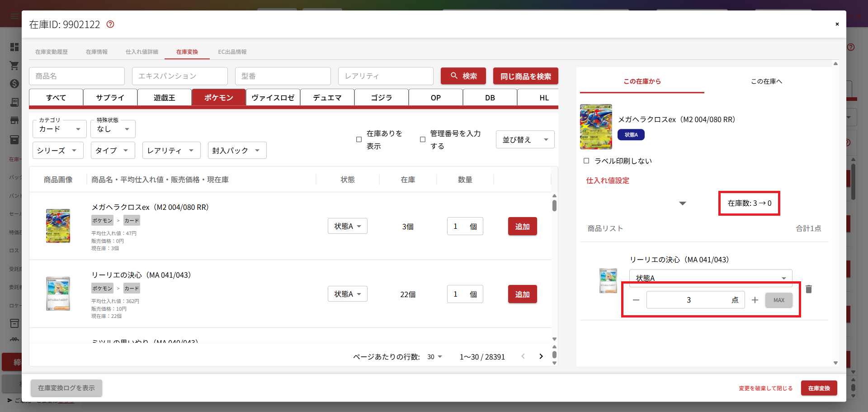This screenshot has width=868, height=412.
Task: Enable 在庫ありを表示 checkbox
Action: tap(359, 140)
